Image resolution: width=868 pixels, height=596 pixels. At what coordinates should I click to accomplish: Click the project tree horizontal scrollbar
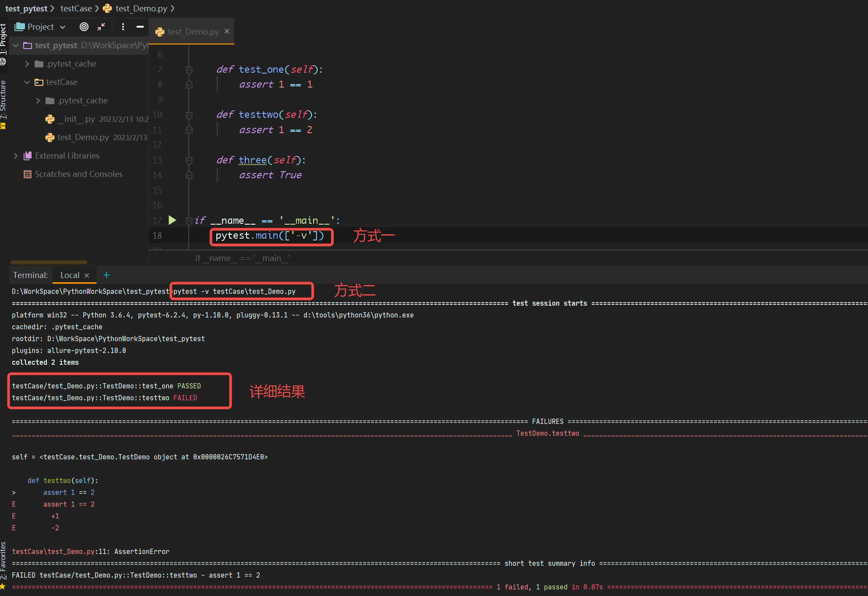[49, 262]
